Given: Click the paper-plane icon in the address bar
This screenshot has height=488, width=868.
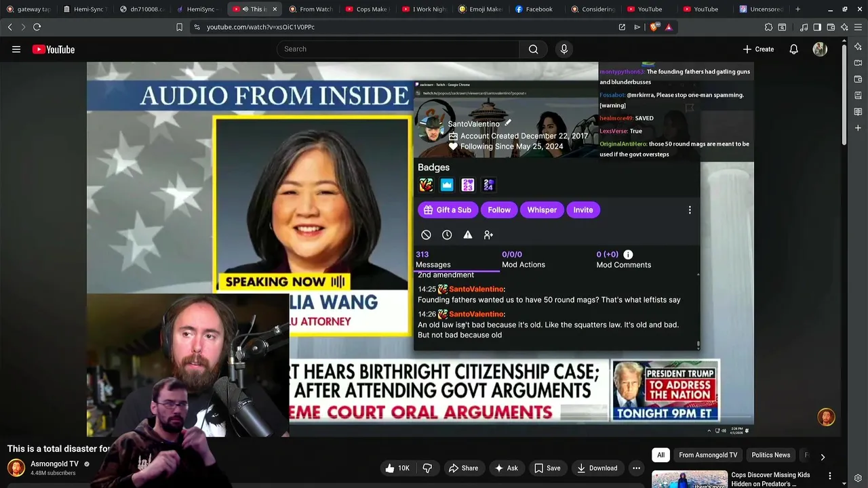Looking at the screenshot, I should tap(637, 27).
